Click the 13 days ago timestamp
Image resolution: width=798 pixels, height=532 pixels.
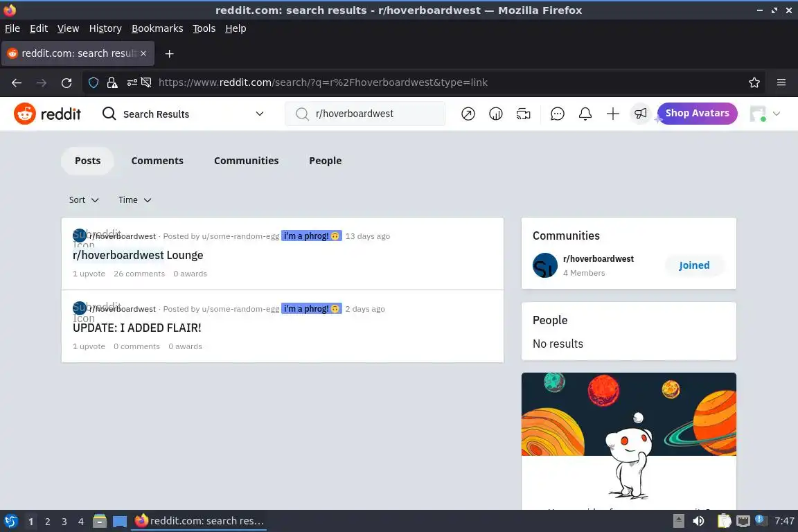tap(367, 236)
